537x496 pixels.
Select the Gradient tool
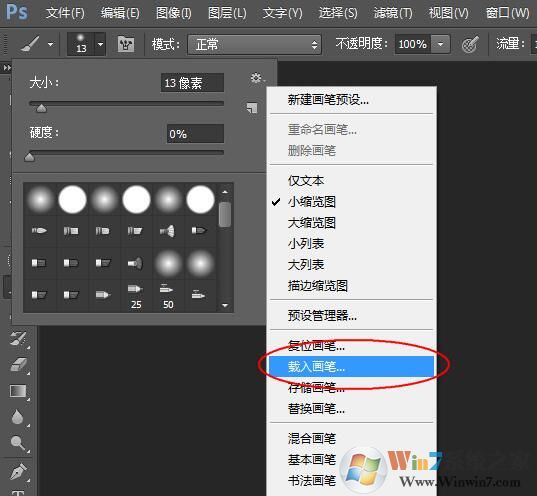pos(18,391)
